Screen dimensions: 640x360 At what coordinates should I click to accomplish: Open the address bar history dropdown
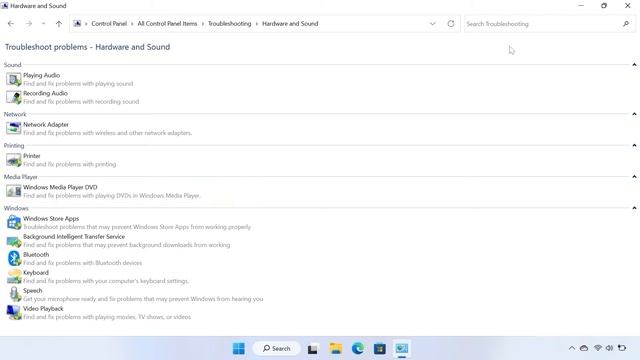(x=432, y=24)
